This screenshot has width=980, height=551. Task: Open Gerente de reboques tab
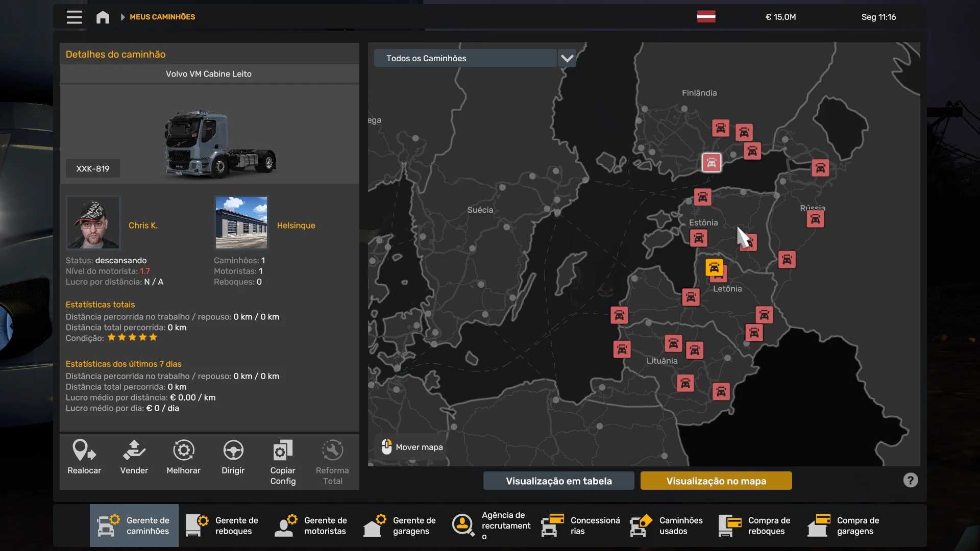pos(223,525)
